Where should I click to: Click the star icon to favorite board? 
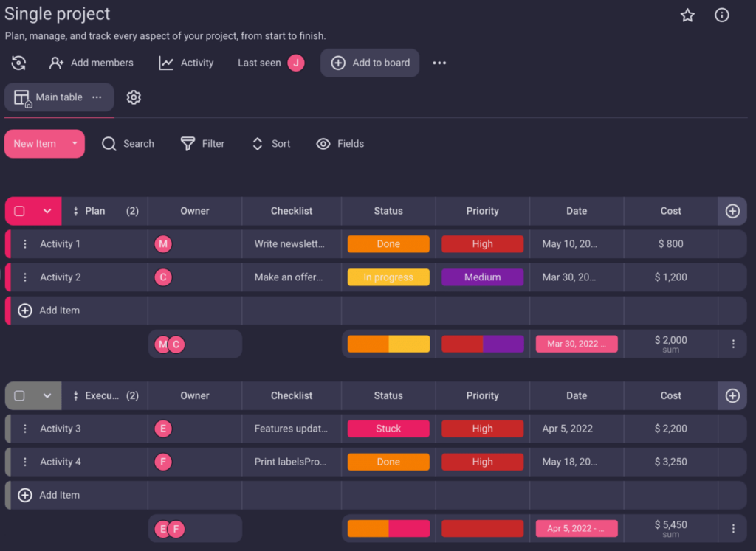pos(687,15)
